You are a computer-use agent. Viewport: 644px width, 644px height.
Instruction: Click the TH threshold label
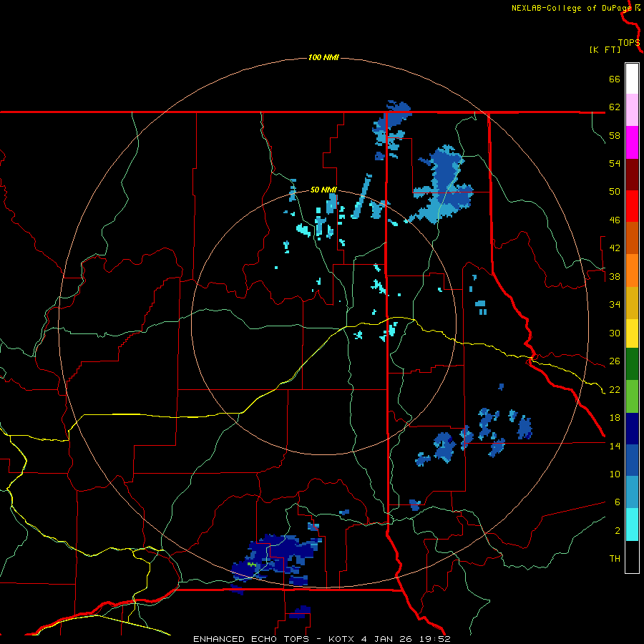tap(615, 559)
